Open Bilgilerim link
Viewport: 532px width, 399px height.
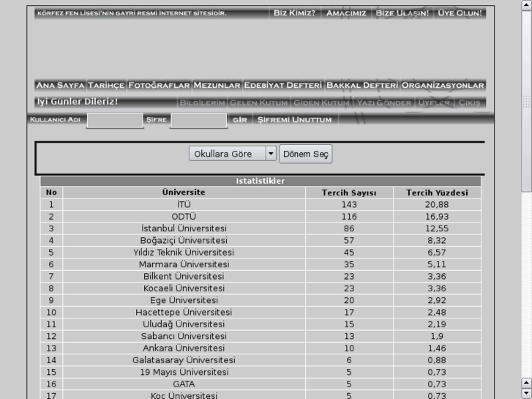[x=202, y=102]
